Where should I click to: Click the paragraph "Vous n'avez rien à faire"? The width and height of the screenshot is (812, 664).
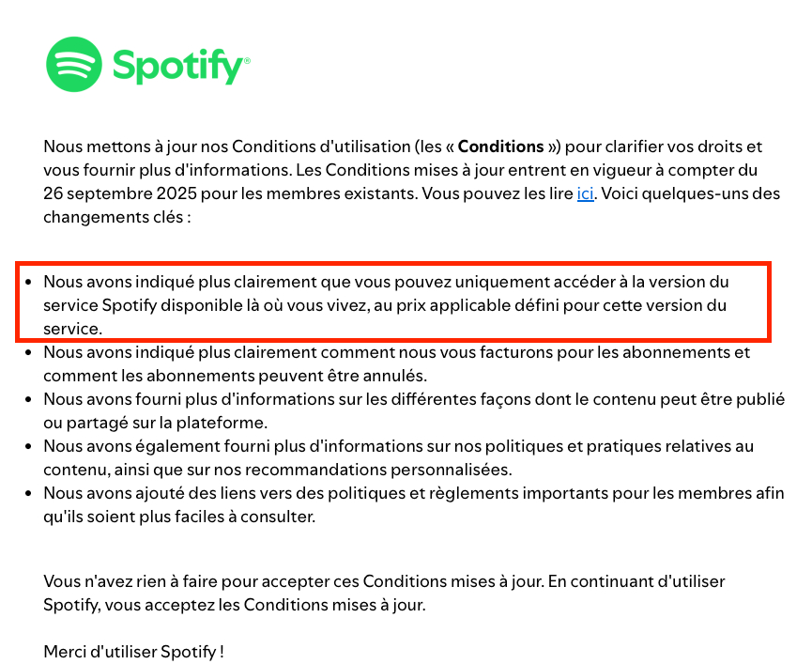384,594
